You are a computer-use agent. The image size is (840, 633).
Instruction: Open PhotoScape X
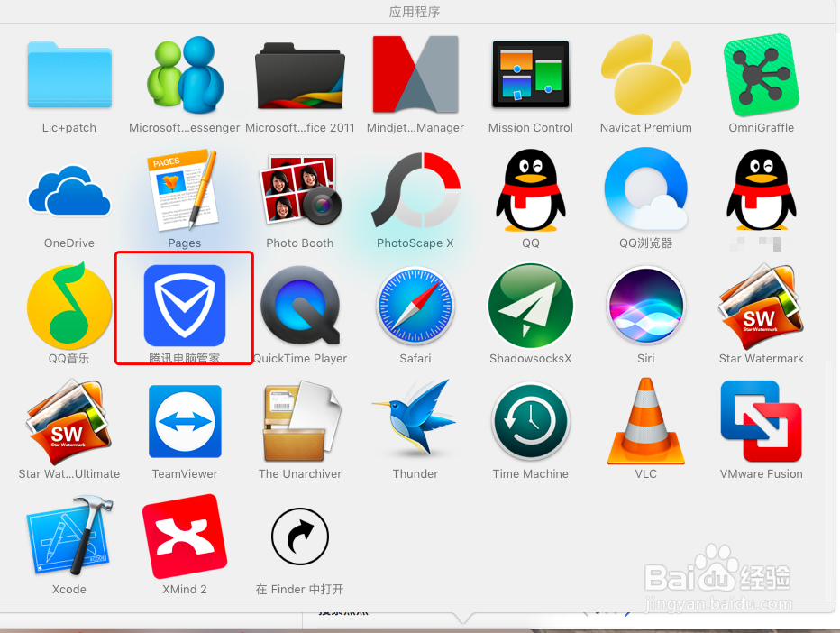[415, 191]
